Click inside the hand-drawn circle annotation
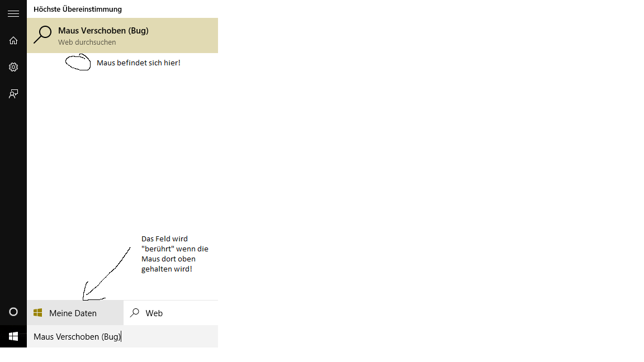 (78, 63)
